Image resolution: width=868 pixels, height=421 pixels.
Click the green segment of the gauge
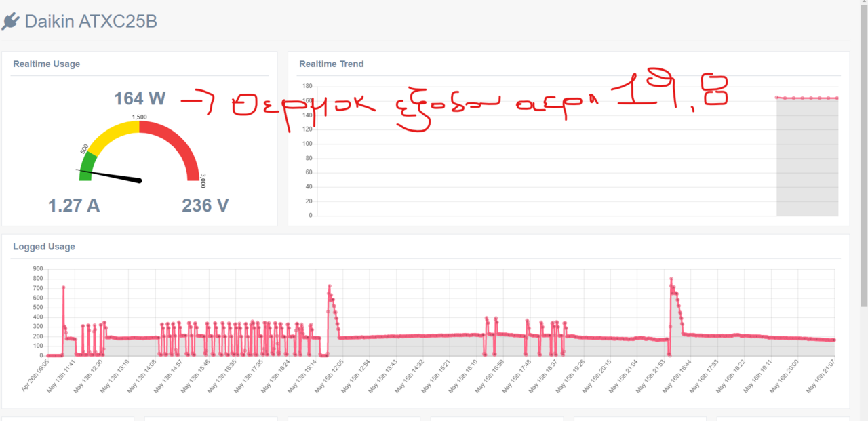coord(87,166)
